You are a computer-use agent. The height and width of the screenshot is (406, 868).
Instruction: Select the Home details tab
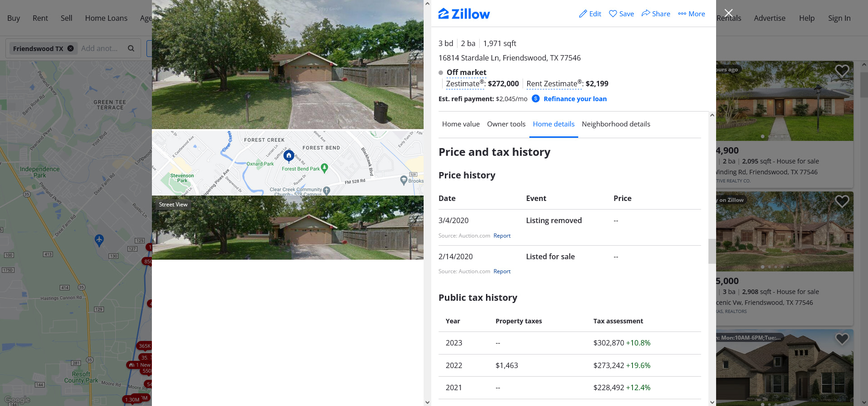553,124
